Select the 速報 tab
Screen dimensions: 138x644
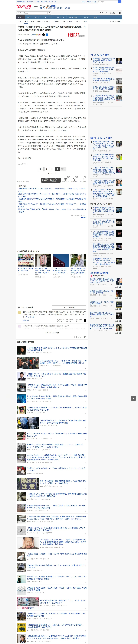click(28, 17)
